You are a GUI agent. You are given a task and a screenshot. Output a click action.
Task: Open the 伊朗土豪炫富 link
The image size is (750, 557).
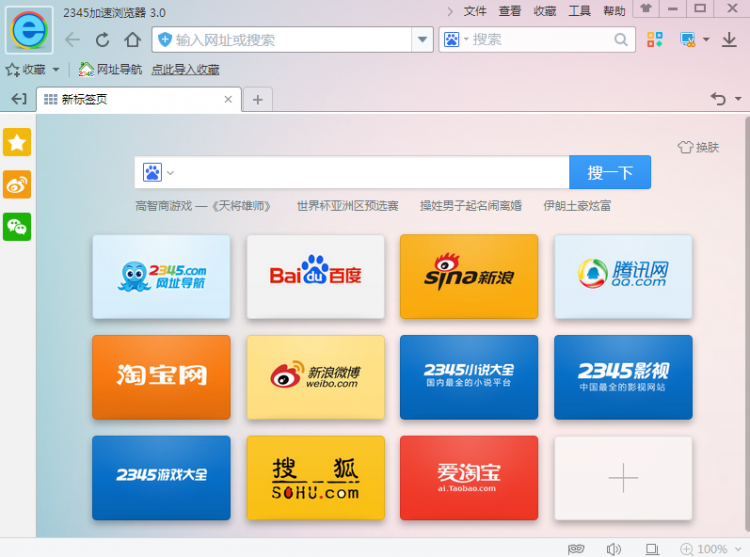577,206
